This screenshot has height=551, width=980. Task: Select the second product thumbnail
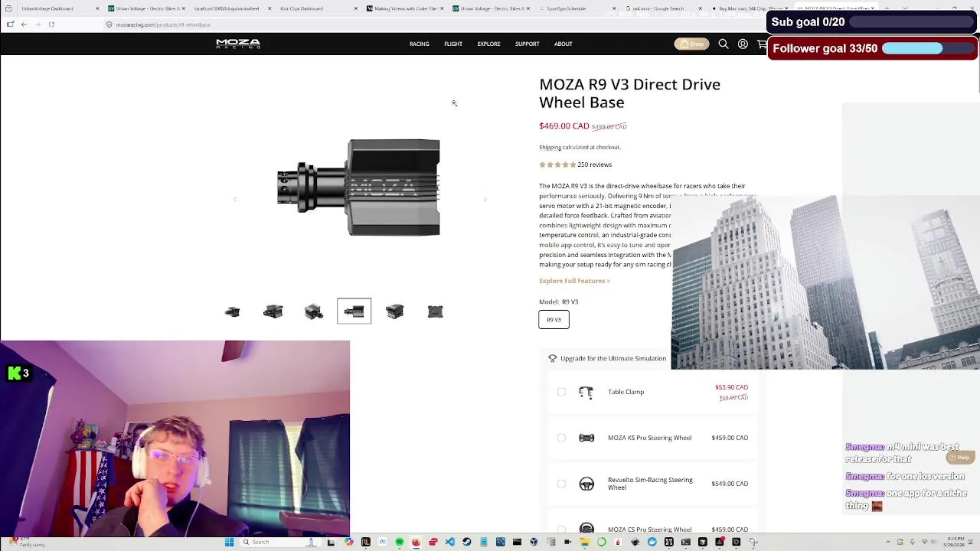click(x=273, y=311)
